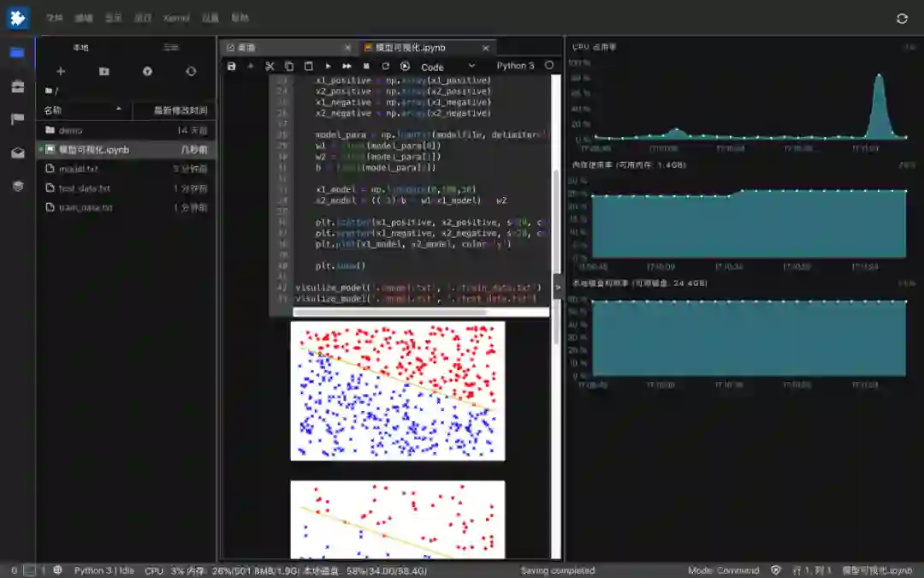Click the Python 3 kernel name button

pyautogui.click(x=515, y=66)
